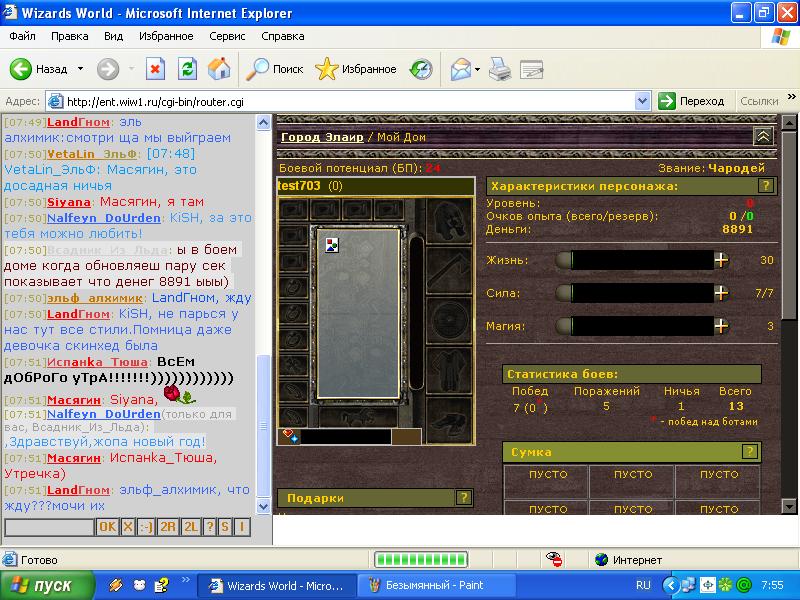Image resolution: width=800 pixels, height=600 pixels.
Task: Click the 2R chat button
Action: point(167,526)
